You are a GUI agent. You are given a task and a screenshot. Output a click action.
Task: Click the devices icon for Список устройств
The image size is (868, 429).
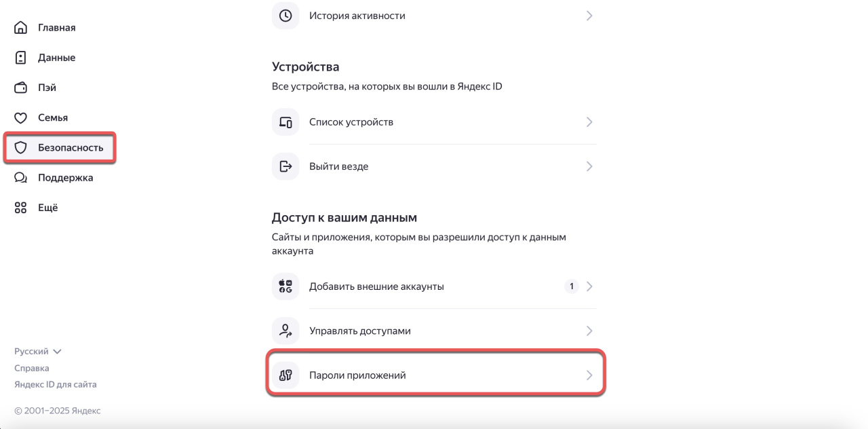click(x=285, y=122)
